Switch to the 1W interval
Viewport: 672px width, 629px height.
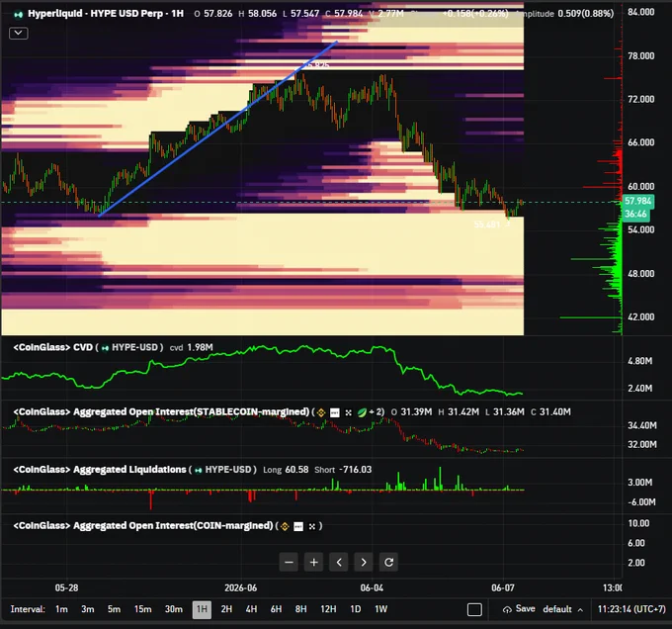tap(381, 609)
